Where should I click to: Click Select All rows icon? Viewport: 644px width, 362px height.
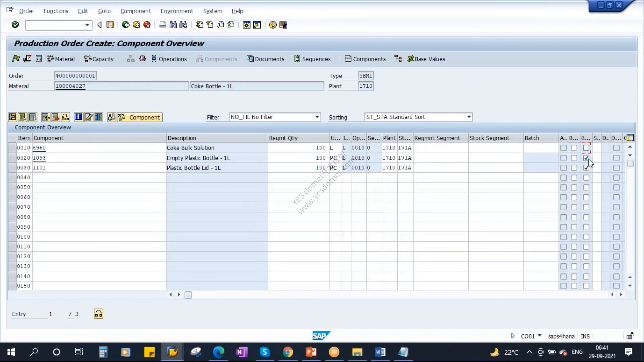click(22, 117)
